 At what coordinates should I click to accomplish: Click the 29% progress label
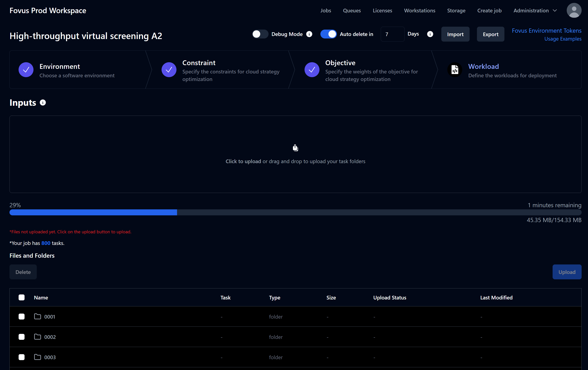click(x=15, y=205)
